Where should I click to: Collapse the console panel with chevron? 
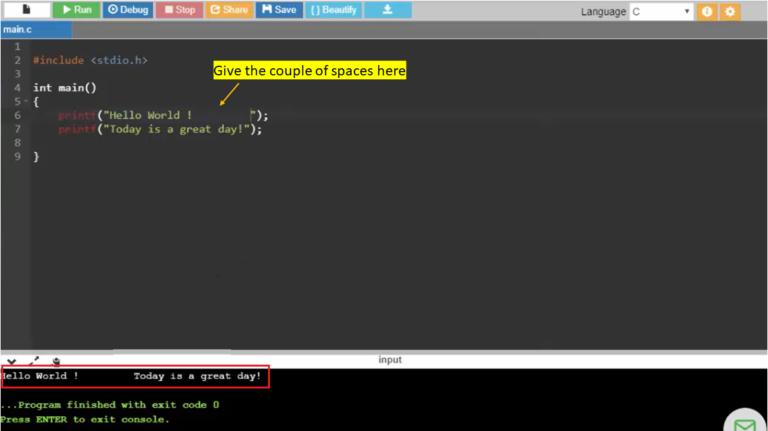click(12, 361)
